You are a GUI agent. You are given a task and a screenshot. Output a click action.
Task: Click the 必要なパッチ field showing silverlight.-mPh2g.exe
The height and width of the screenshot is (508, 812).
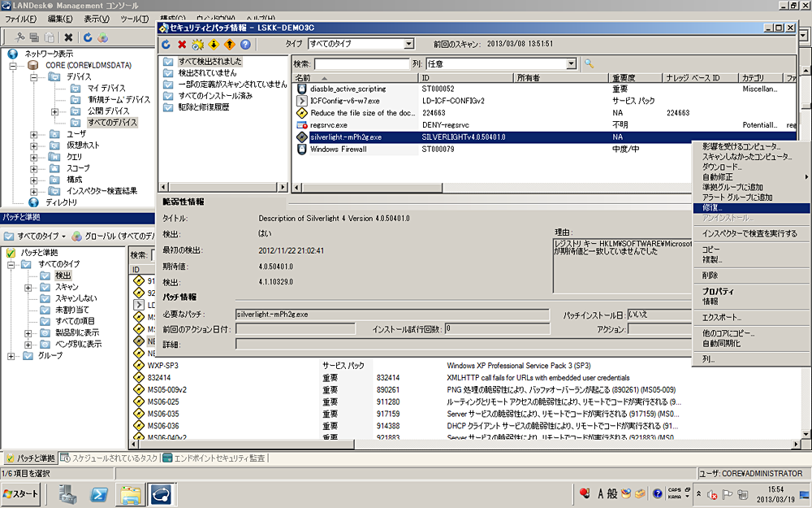[392, 315]
